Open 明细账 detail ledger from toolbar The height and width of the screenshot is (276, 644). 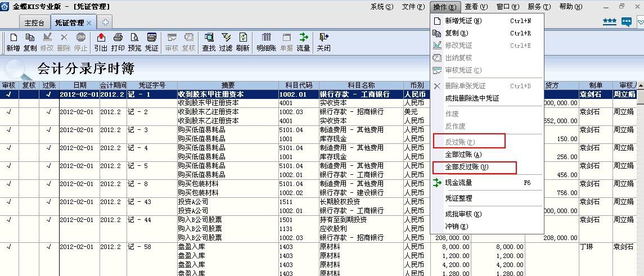point(266,42)
